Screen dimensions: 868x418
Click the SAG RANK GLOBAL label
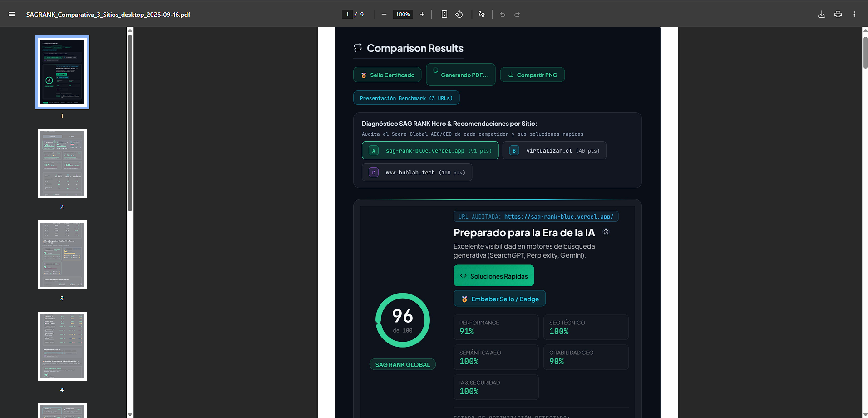pos(403,364)
